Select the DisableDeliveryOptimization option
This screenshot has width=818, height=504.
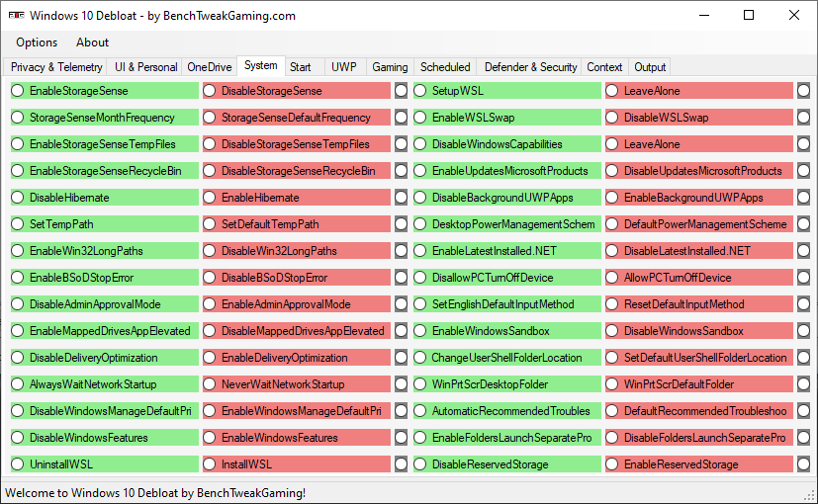(x=104, y=358)
